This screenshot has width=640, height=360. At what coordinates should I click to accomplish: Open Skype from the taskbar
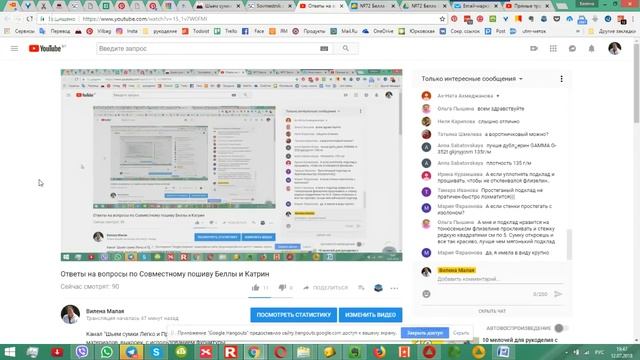(156, 351)
